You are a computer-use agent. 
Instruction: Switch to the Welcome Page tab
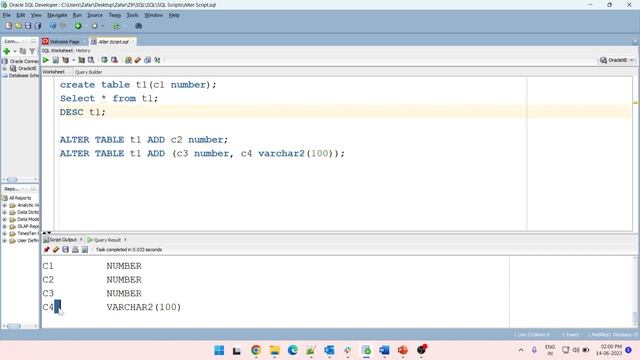tap(64, 42)
